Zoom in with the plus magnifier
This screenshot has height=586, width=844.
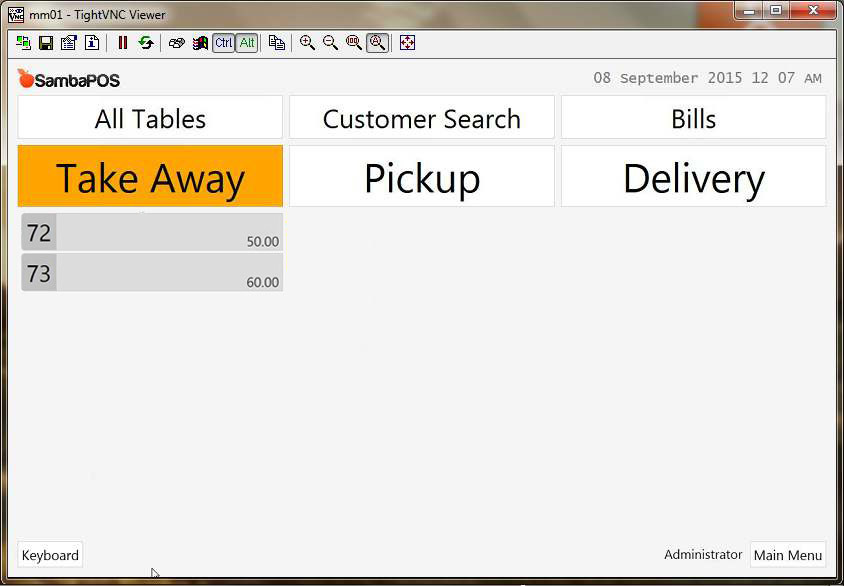[307, 43]
